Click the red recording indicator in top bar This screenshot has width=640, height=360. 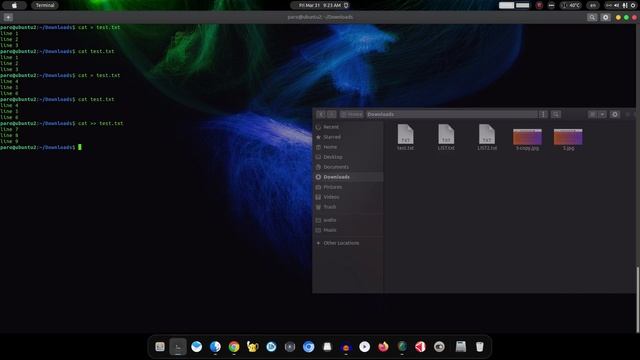point(539,5)
